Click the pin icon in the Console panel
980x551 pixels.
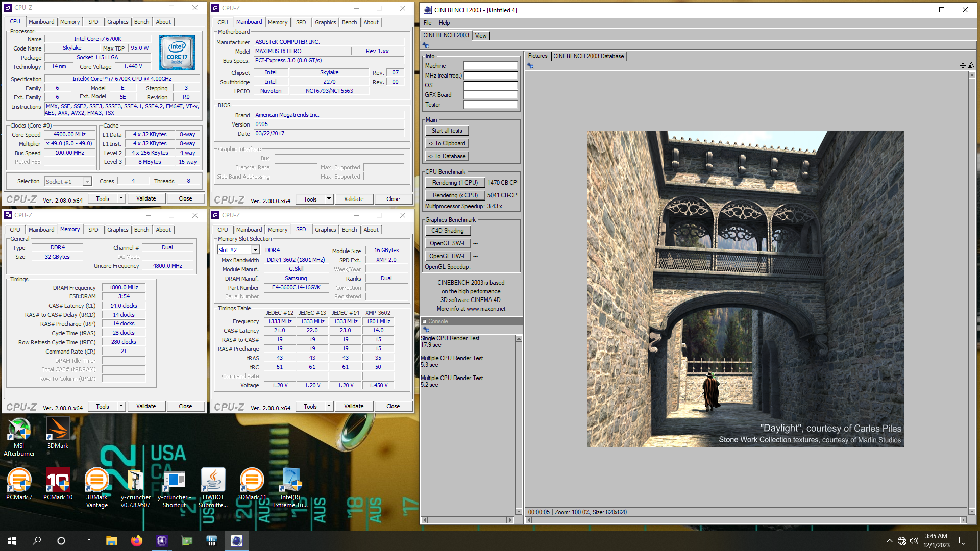click(426, 330)
